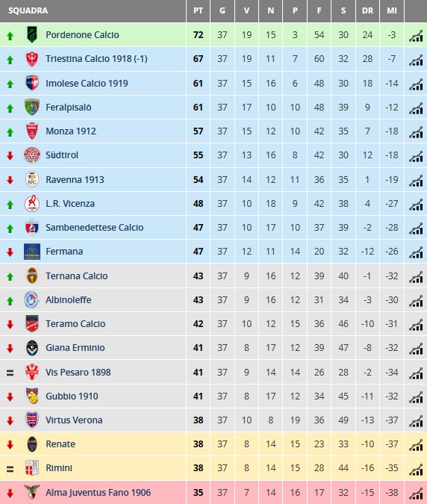Click the red down arrow beside Renate
The image size is (427, 504).
[10, 444]
